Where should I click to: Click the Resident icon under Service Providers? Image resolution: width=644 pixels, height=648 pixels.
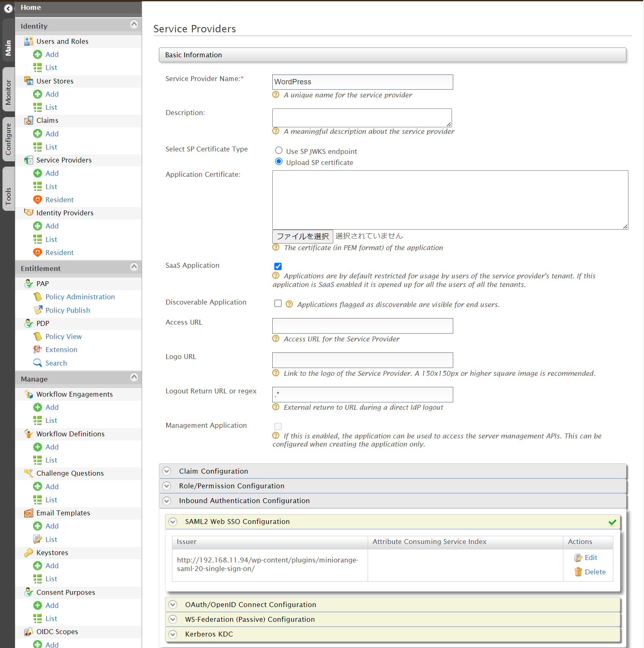(38, 200)
